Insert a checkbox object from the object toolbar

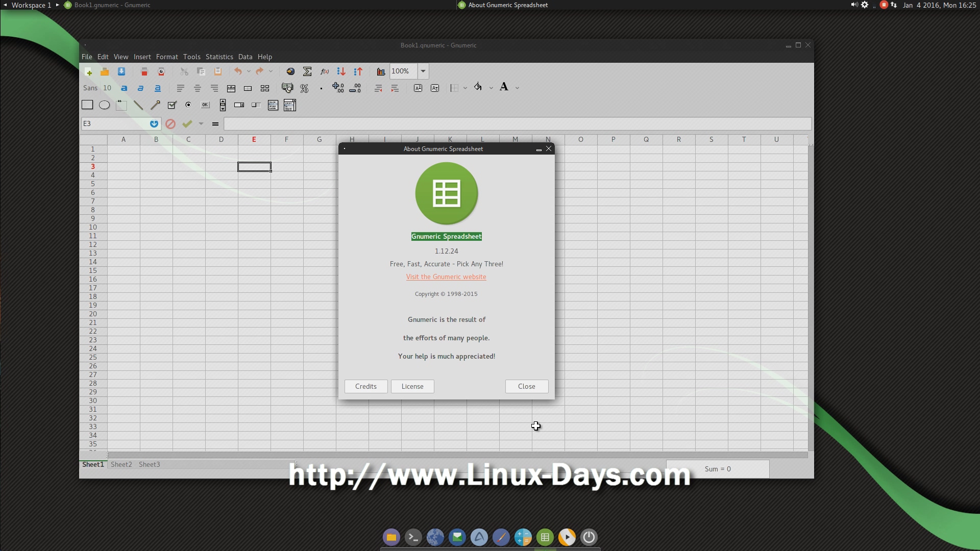172,105
